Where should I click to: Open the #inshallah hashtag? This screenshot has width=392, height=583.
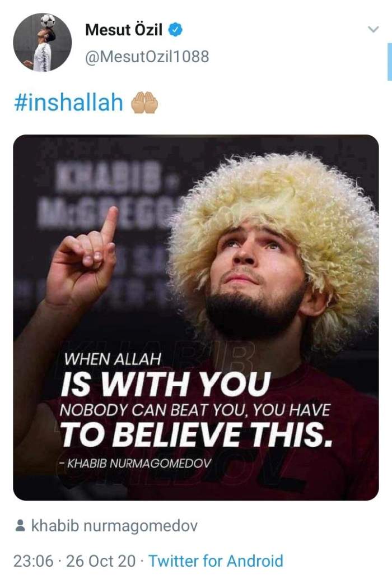tap(68, 102)
